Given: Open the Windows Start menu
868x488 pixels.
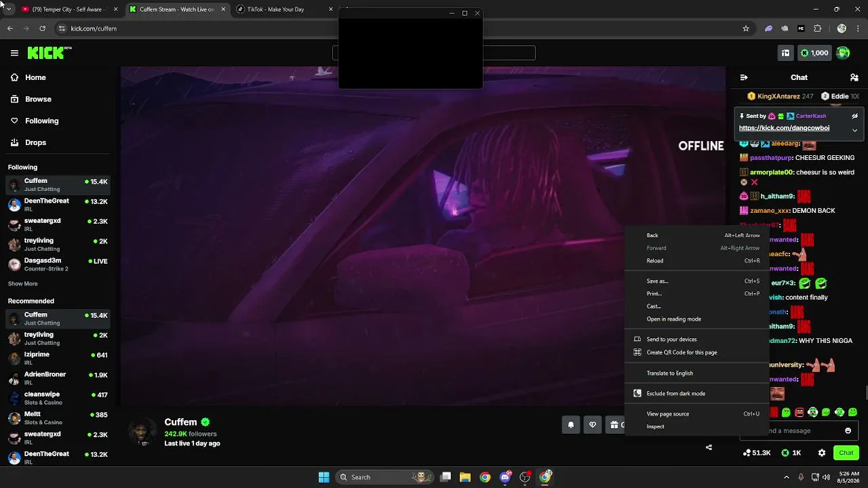Looking at the screenshot, I should point(324,477).
